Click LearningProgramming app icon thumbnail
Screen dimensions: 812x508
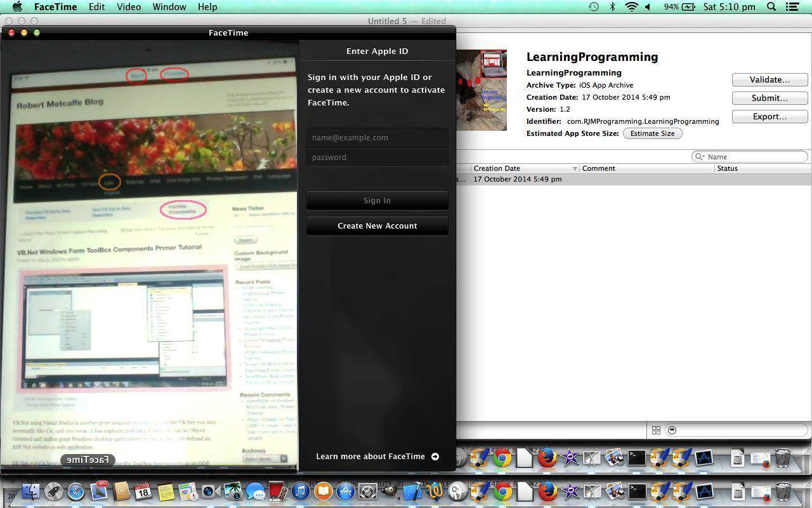(481, 90)
